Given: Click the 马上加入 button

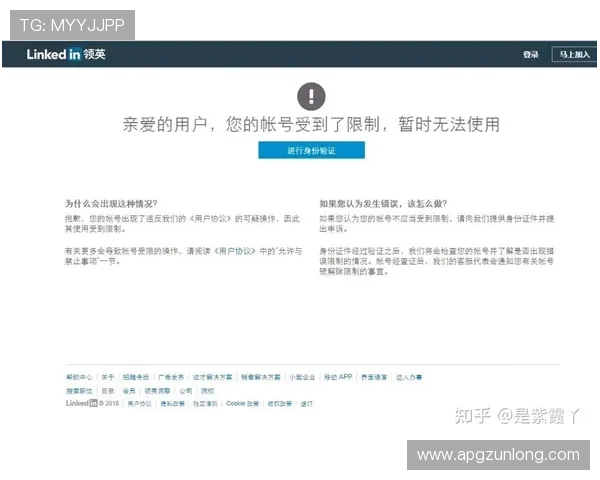Looking at the screenshot, I should pyautogui.click(x=574, y=54).
